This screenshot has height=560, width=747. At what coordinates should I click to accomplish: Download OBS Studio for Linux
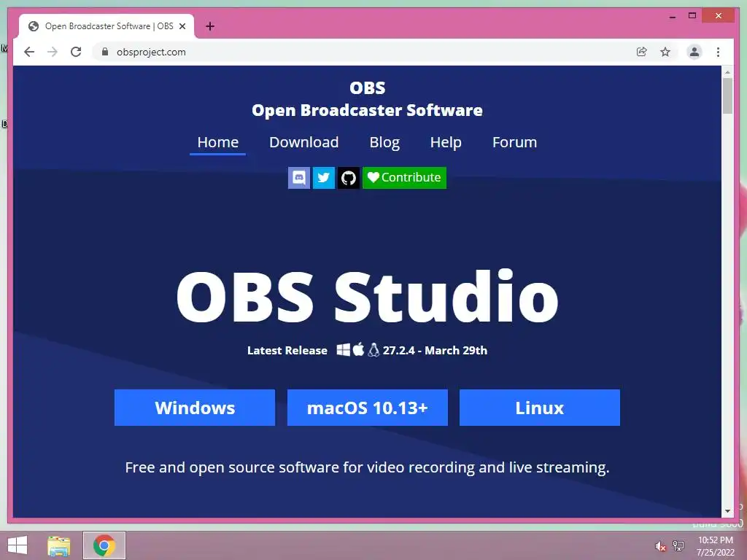[x=540, y=408]
